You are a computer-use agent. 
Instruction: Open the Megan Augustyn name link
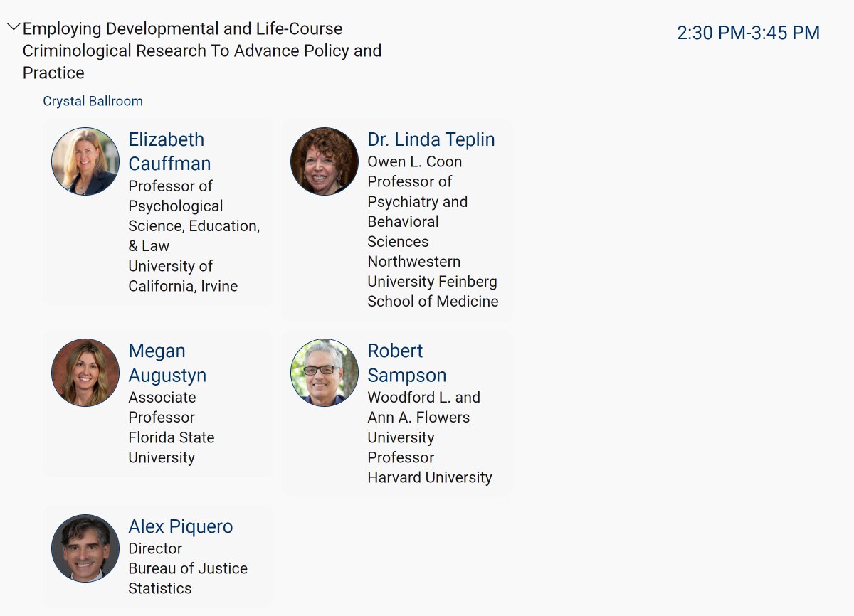[167, 363]
